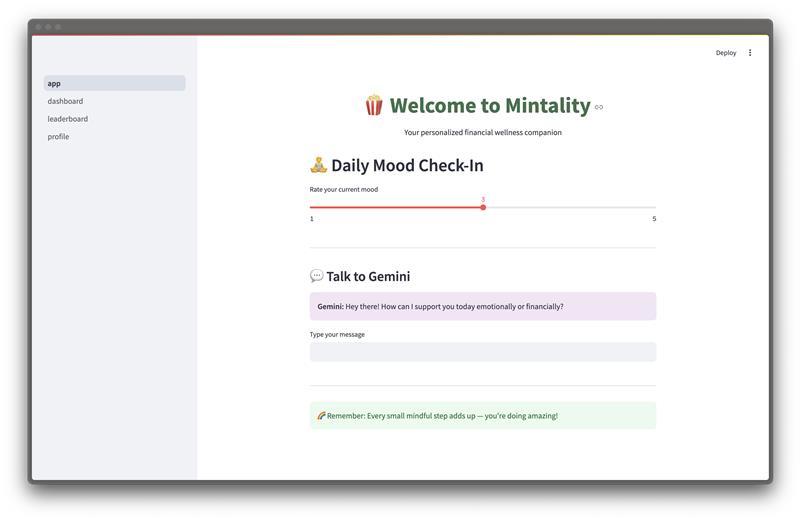Click the 'Your personalized financial wellness companion' subtitle
800x520 pixels.
coord(483,132)
